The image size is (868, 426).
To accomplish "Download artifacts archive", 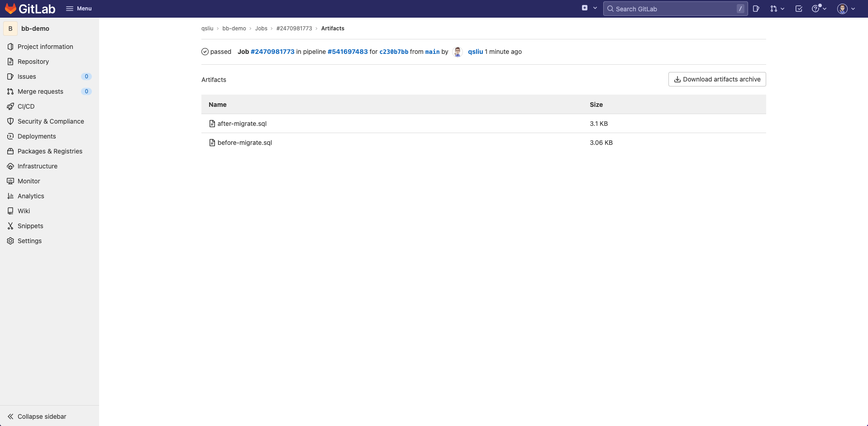I will (717, 79).
